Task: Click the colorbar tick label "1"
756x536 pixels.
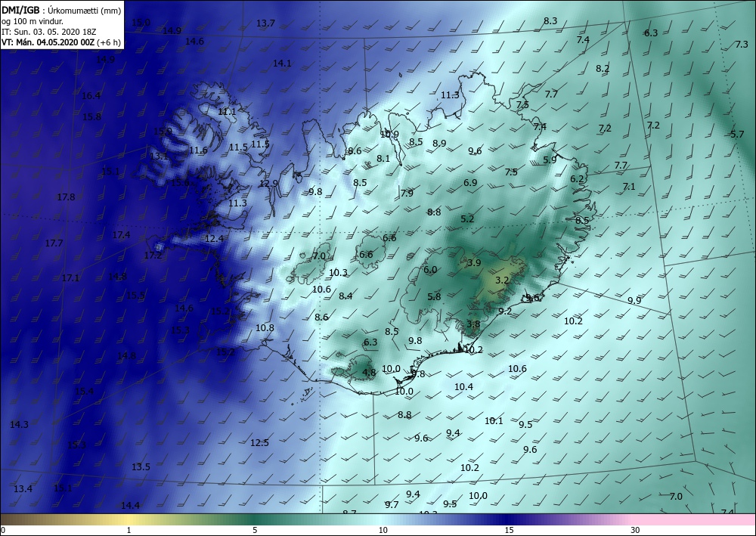Action: 129,530
